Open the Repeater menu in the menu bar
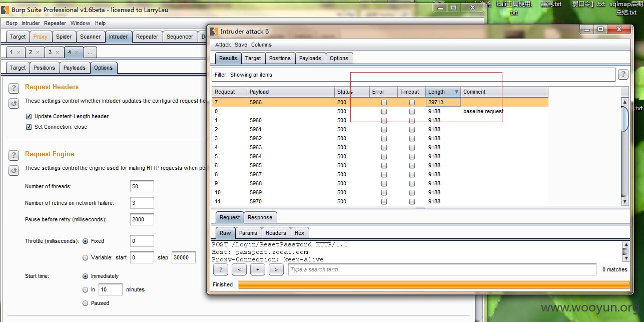This screenshot has height=322, width=644. pos(55,23)
